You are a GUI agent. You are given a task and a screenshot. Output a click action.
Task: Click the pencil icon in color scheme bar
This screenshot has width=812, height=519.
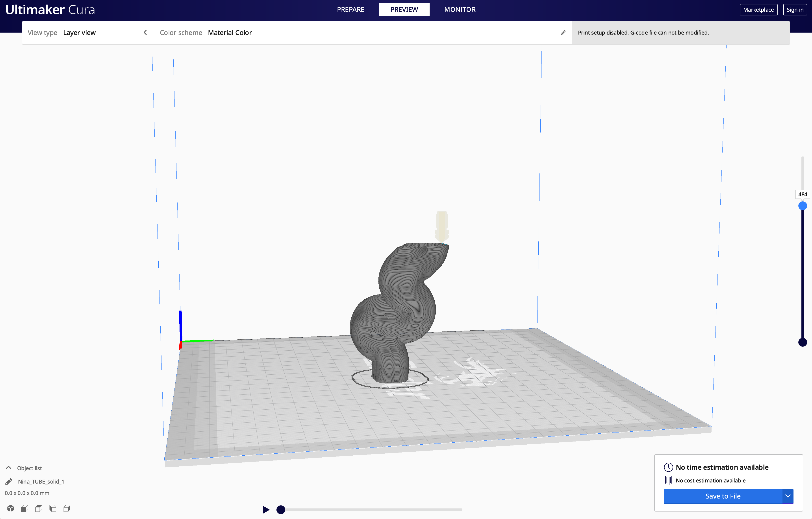563,33
